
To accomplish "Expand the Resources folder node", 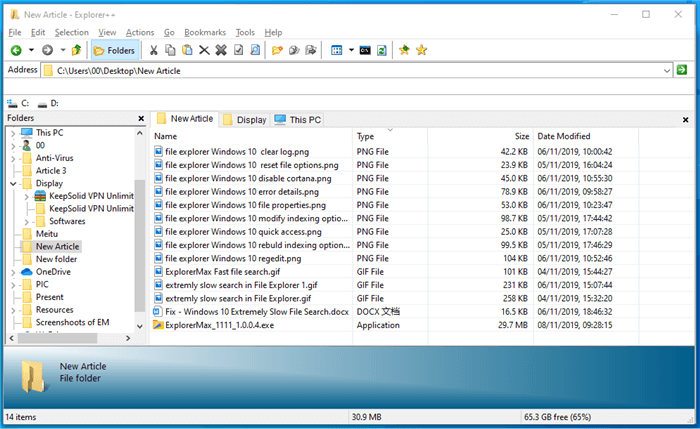I will click(13, 310).
